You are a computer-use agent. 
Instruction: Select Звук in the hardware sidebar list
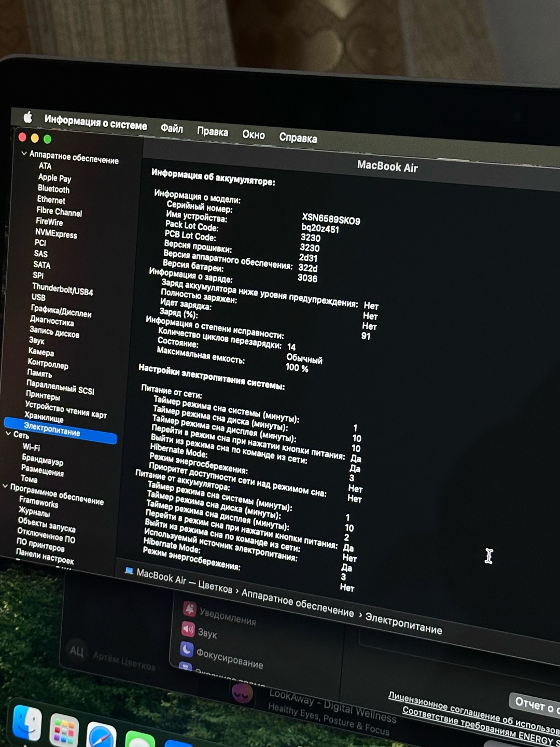37,341
